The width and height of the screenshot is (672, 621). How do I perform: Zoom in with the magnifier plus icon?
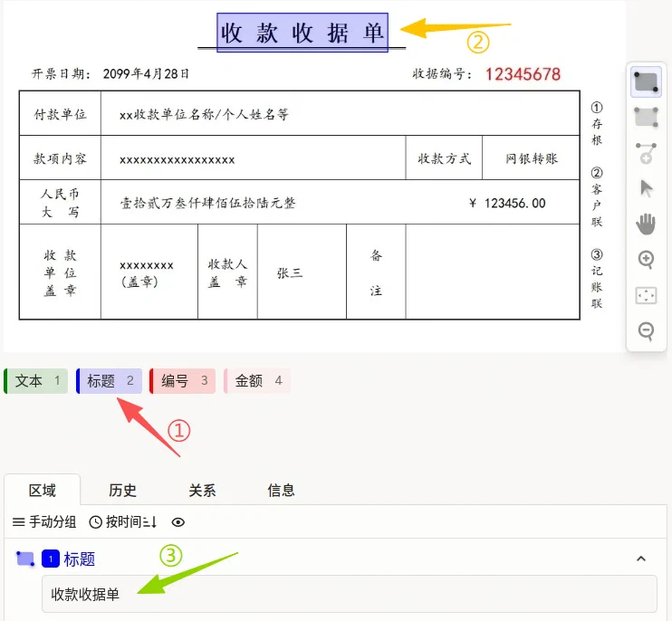(646, 260)
